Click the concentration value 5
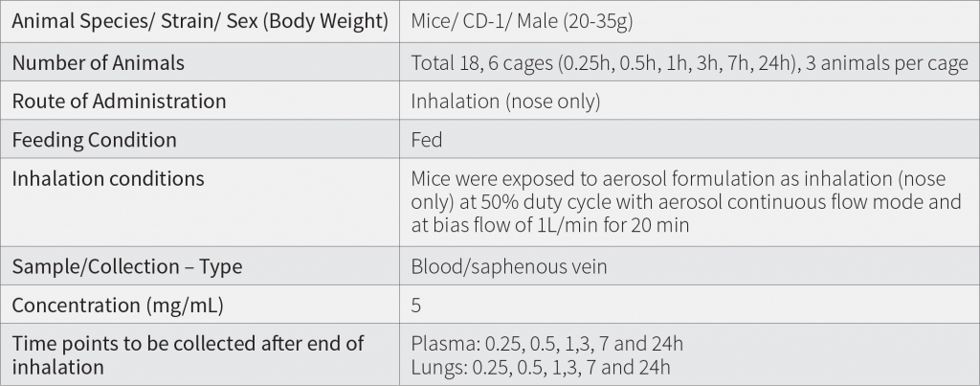980x386 pixels. pos(416,306)
